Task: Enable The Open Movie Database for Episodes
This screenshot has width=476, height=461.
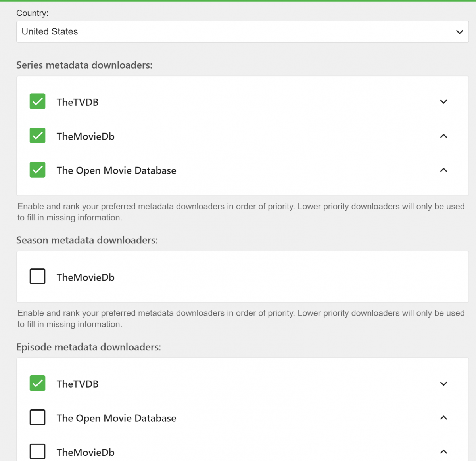Action: 38,417
